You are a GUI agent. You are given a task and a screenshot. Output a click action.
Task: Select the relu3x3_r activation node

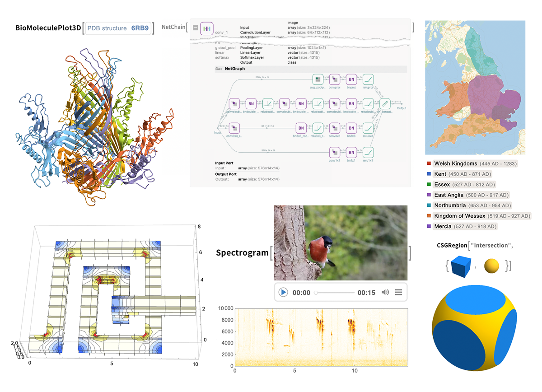318,128
